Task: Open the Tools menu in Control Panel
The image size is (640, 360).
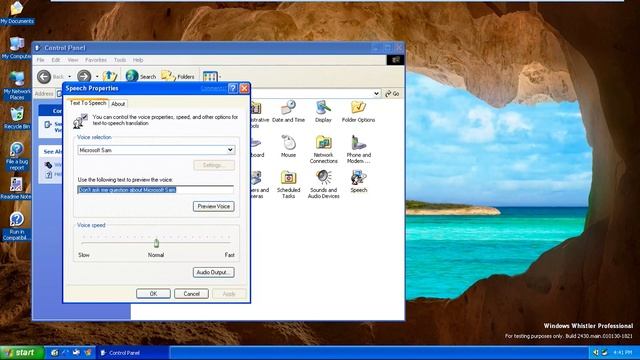Action: (x=120, y=60)
